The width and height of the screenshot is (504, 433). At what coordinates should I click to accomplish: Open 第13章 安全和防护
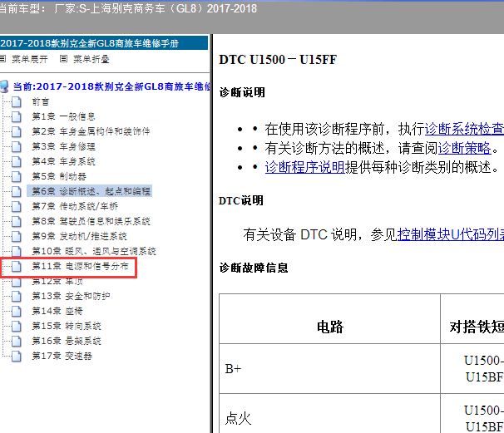71,296
